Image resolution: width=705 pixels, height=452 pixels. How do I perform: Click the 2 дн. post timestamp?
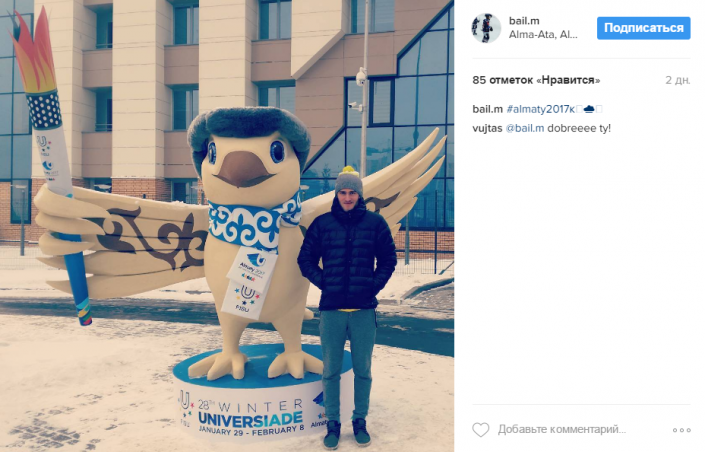(678, 80)
